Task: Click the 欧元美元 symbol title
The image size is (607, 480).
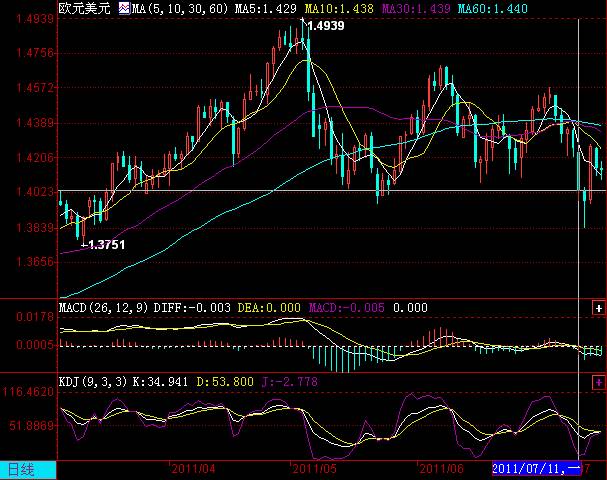Action: click(85, 8)
